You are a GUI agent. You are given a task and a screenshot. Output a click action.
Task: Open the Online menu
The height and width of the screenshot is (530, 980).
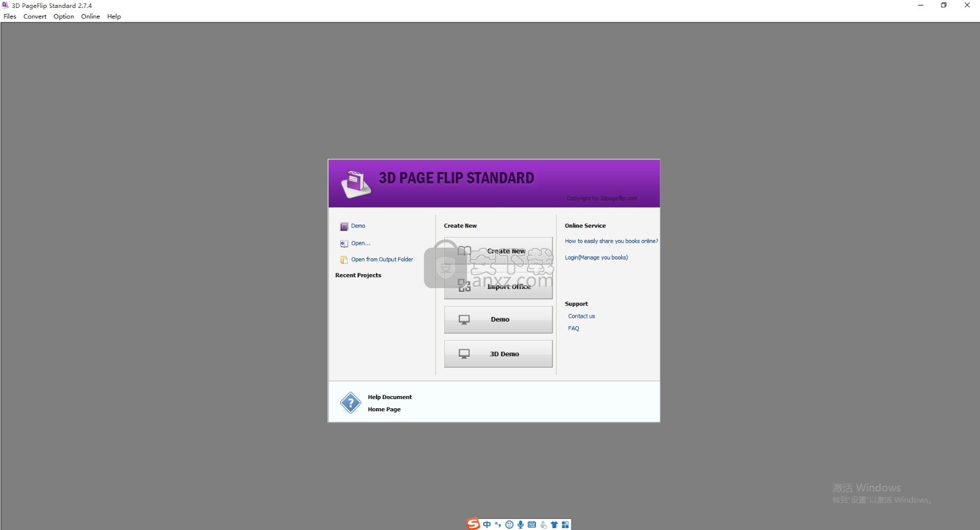(x=91, y=17)
